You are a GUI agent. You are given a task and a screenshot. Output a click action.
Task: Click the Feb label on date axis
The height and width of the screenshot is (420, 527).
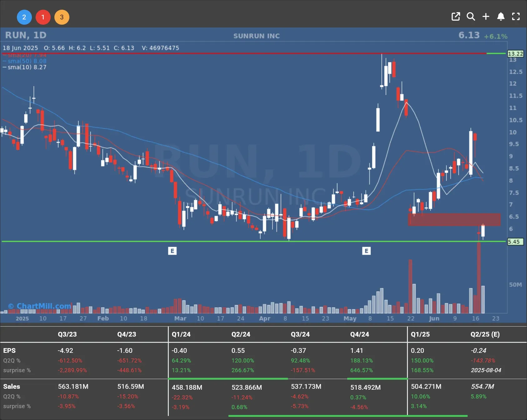tap(103, 318)
